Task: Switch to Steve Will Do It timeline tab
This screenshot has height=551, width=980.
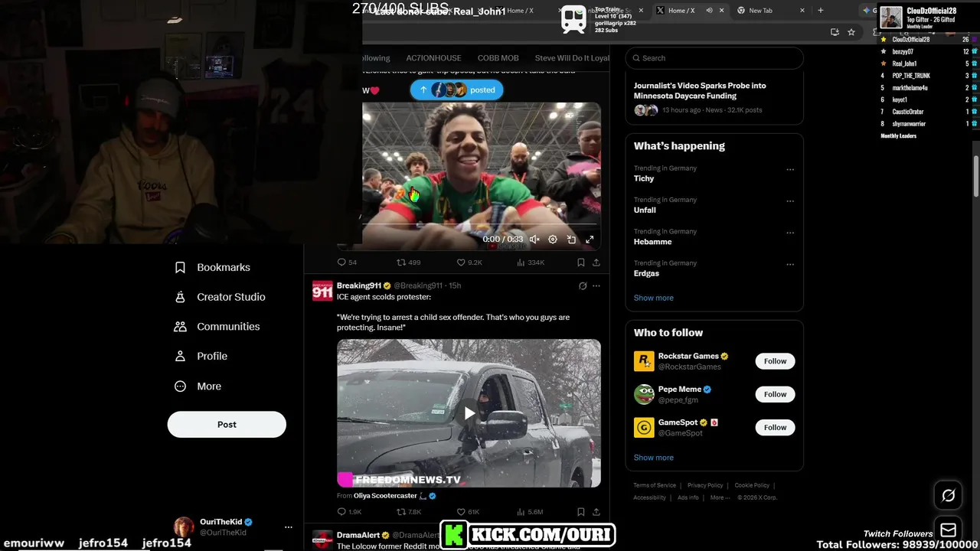Action: (572, 58)
